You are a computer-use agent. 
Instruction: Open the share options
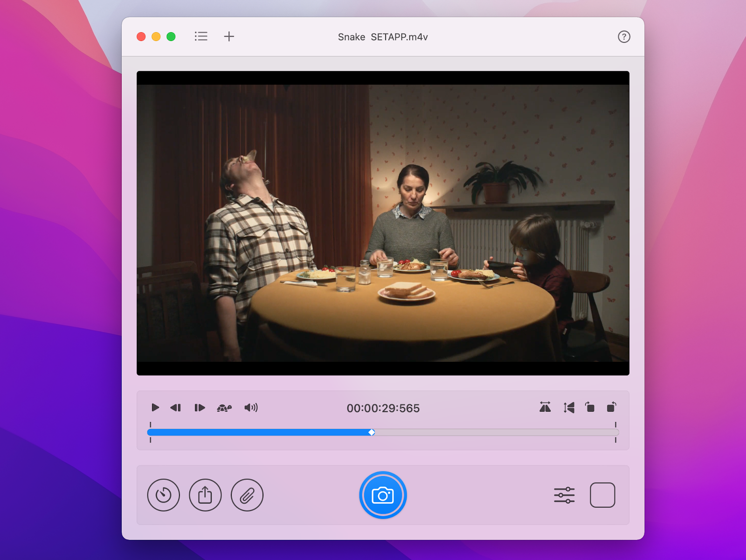(205, 495)
